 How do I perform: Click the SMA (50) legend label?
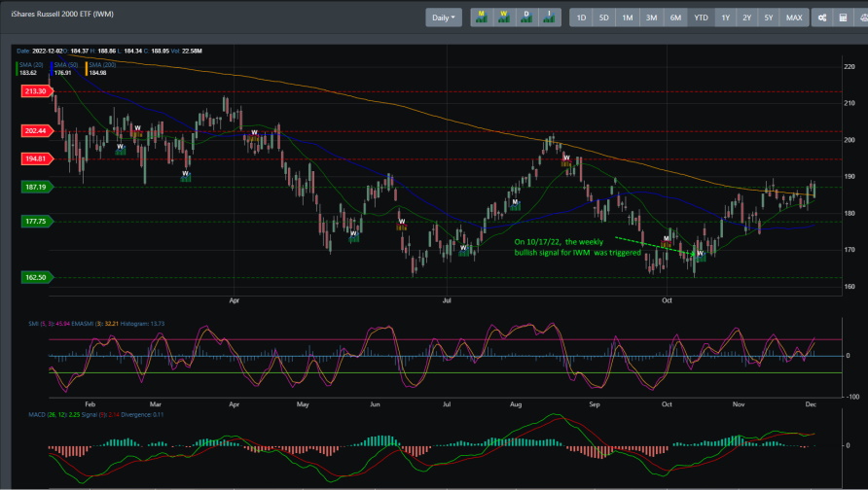coord(66,65)
